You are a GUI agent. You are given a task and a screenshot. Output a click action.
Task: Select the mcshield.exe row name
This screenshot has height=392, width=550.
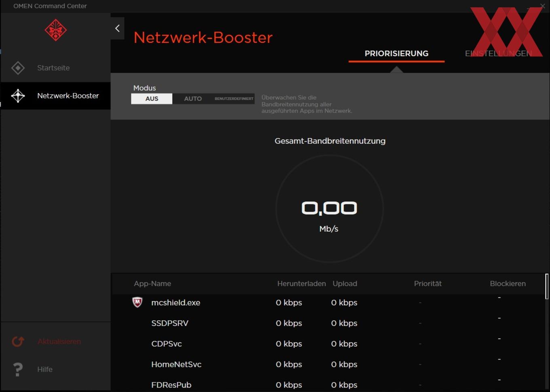pos(176,303)
